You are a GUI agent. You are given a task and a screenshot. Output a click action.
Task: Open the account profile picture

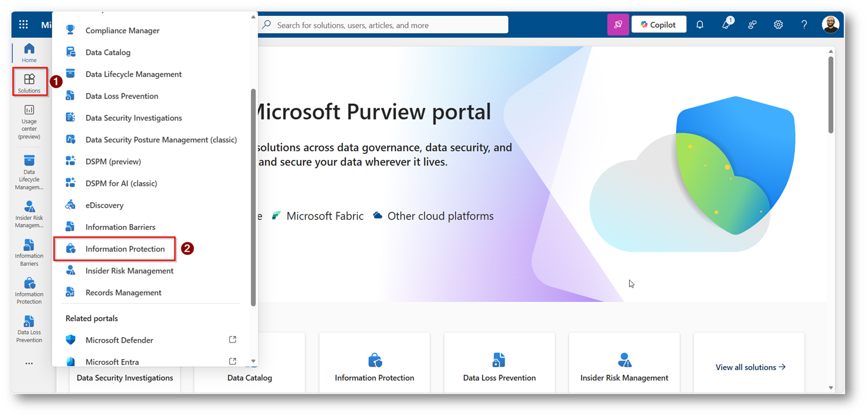pos(830,25)
